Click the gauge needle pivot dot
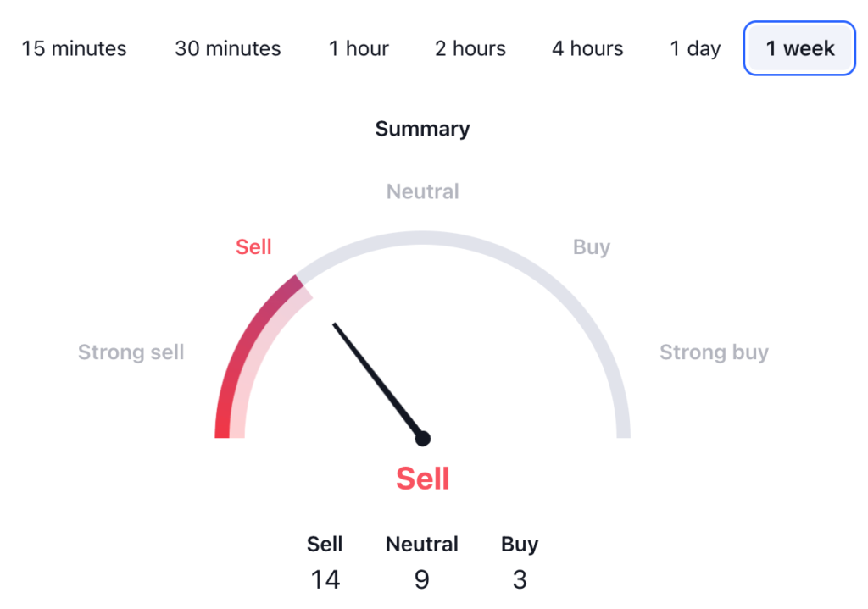The width and height of the screenshot is (868, 609). 423,438
